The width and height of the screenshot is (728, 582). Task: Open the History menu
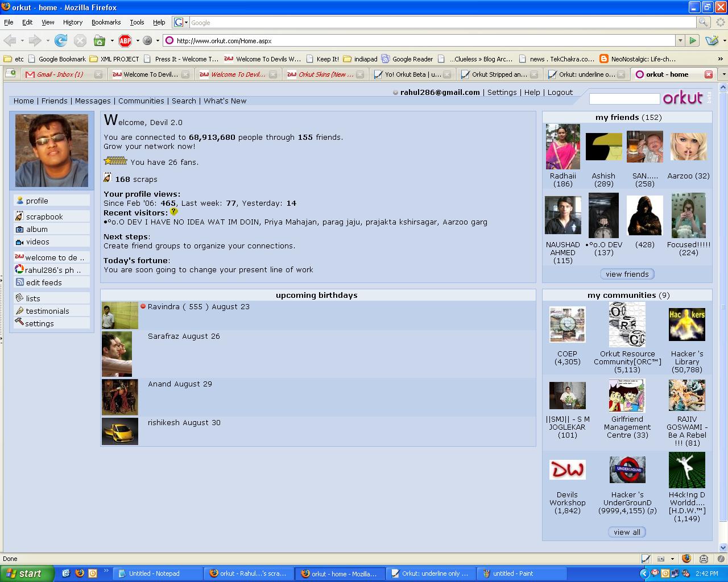pyautogui.click(x=73, y=22)
